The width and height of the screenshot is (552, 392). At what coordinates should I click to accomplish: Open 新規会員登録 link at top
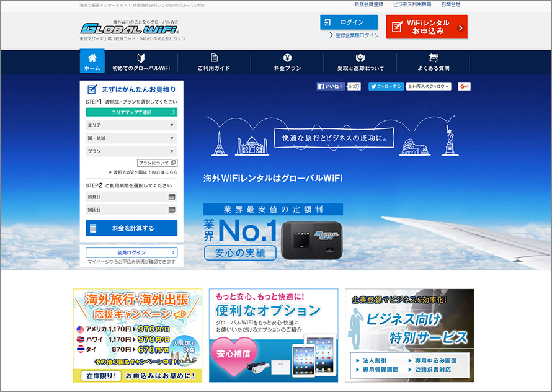pos(368,4)
